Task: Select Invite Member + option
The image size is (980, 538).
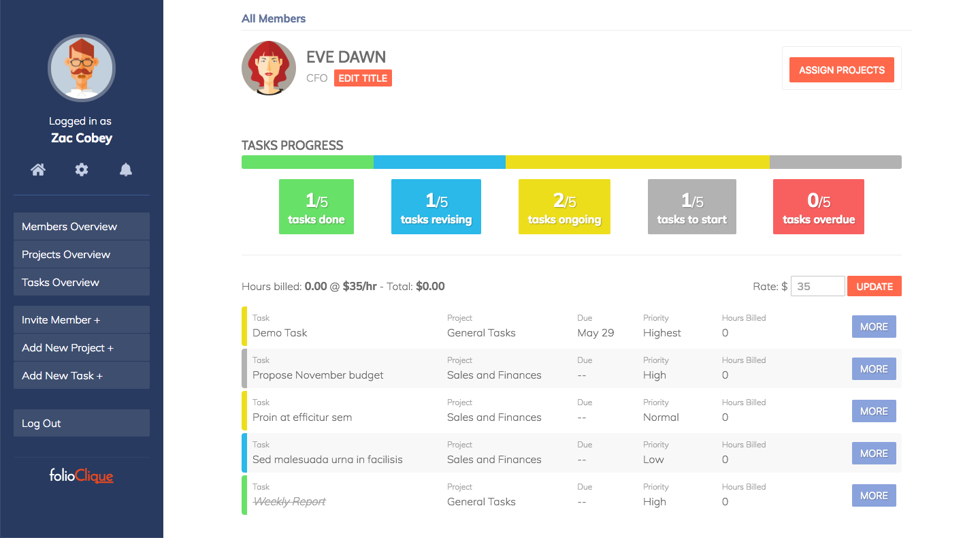Action: coord(82,319)
